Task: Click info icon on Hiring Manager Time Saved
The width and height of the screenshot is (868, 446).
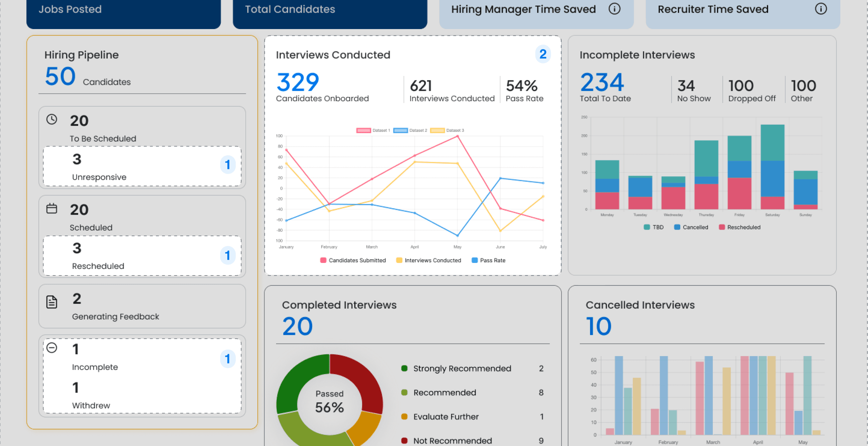Action: coord(614,9)
